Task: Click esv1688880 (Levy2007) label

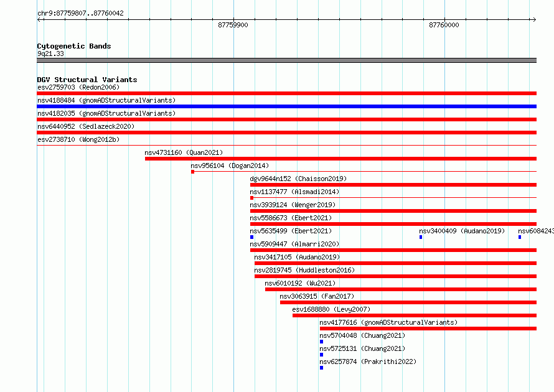Action: coord(331,309)
